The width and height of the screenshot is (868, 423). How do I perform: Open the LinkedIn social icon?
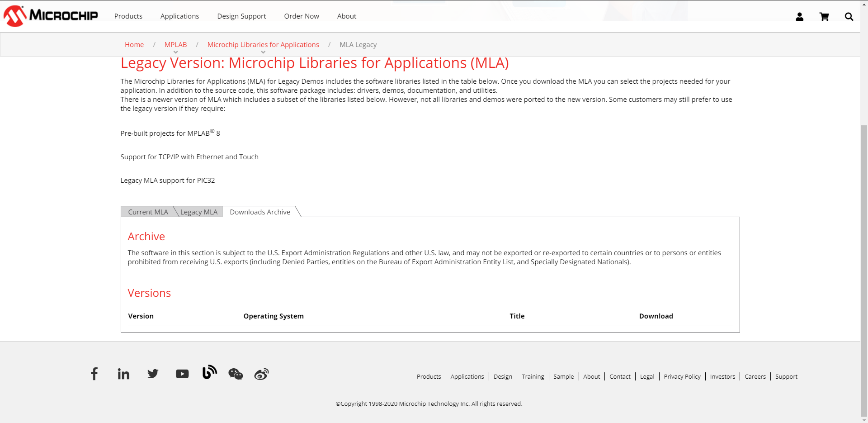[x=123, y=374]
